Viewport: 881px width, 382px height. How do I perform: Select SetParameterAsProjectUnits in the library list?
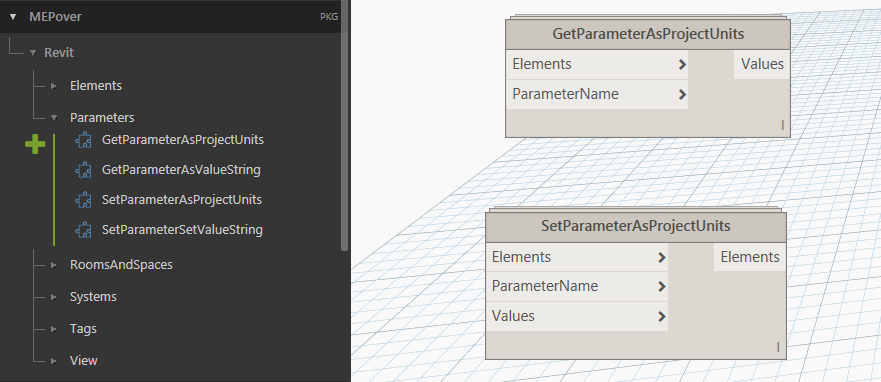181,200
